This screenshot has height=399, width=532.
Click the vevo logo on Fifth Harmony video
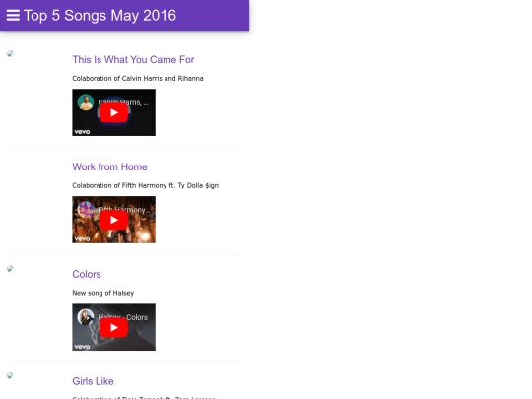(82, 238)
